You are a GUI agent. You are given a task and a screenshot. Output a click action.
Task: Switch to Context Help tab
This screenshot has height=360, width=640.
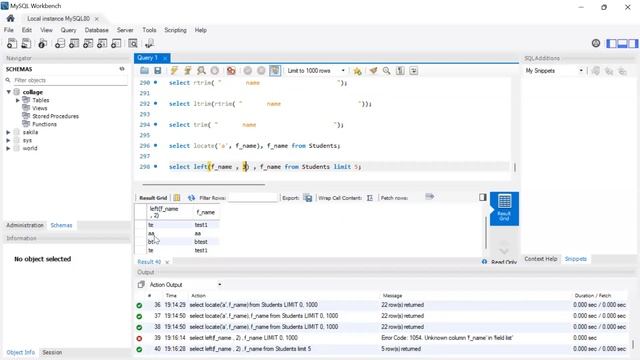tap(540, 259)
